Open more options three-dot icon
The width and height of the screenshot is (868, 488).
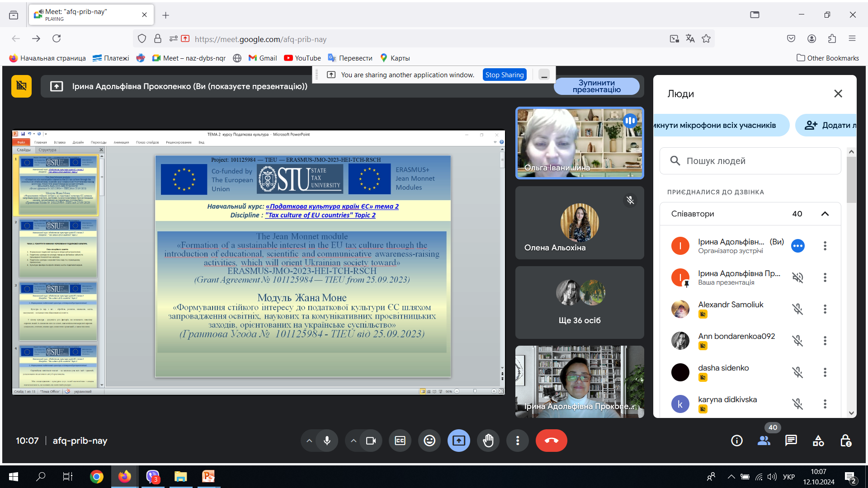(518, 441)
